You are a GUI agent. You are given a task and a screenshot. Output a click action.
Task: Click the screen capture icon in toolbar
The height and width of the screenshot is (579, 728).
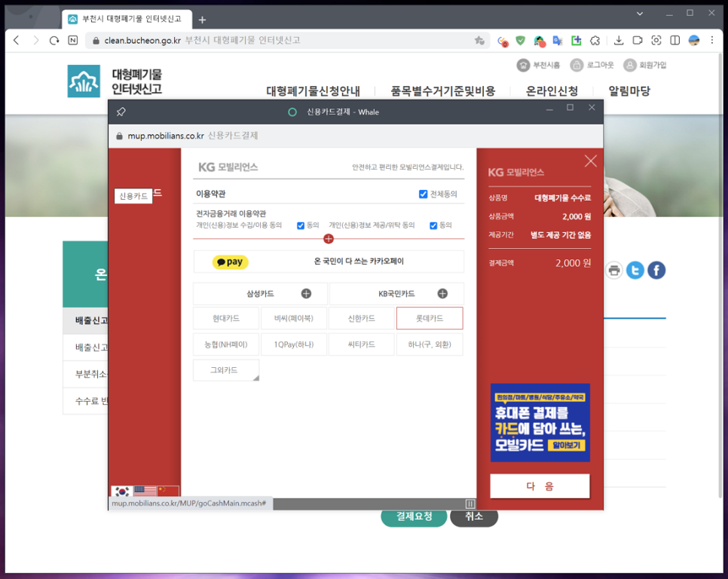tap(656, 41)
